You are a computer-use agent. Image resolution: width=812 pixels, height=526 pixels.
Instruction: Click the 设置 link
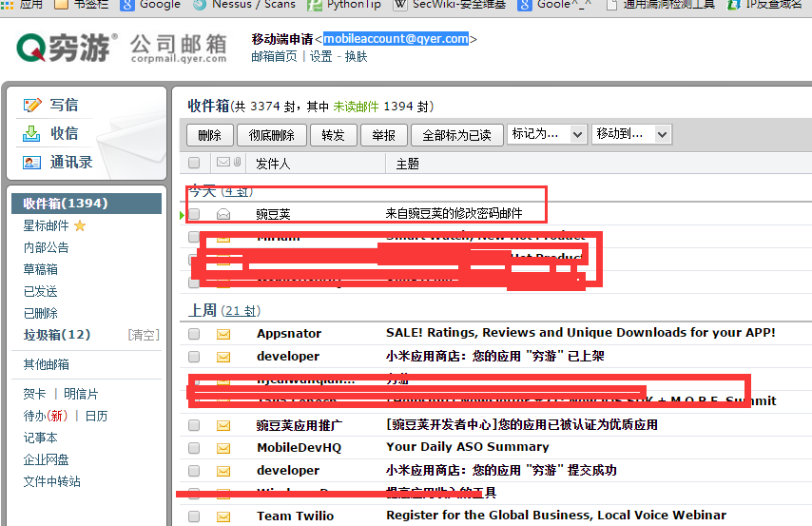[x=321, y=56]
